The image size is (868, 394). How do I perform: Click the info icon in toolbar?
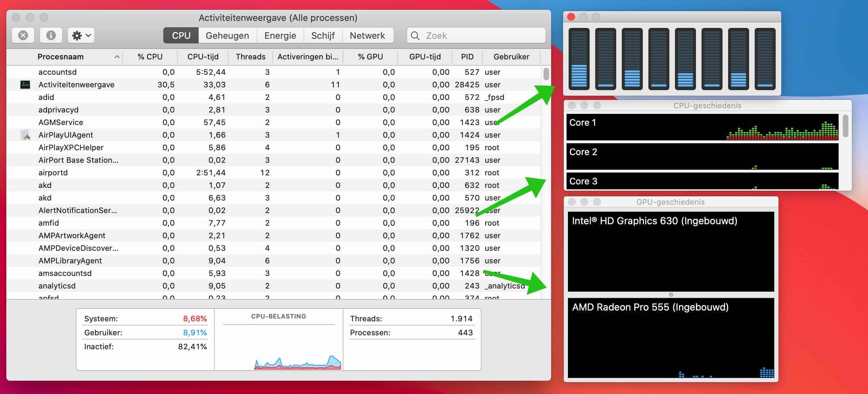[50, 35]
